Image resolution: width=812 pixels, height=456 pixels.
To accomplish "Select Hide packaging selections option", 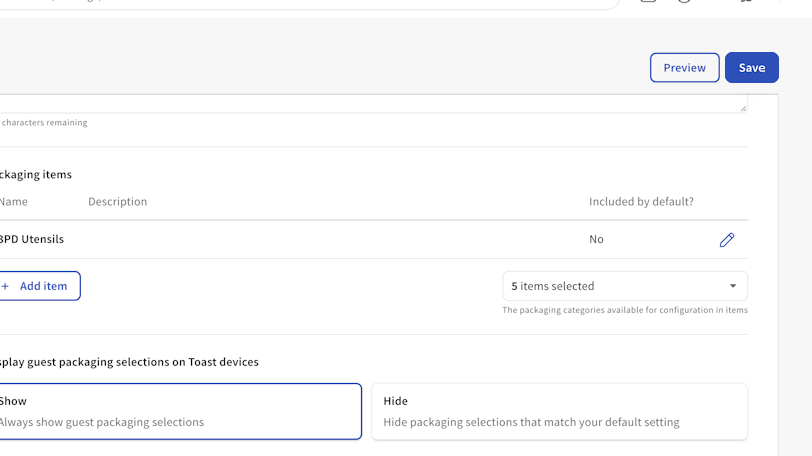I will [x=559, y=411].
